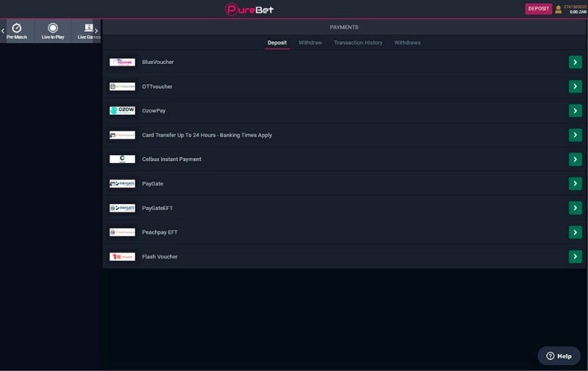Open the Transaction History tab
This screenshot has height=371, width=588.
click(x=358, y=43)
